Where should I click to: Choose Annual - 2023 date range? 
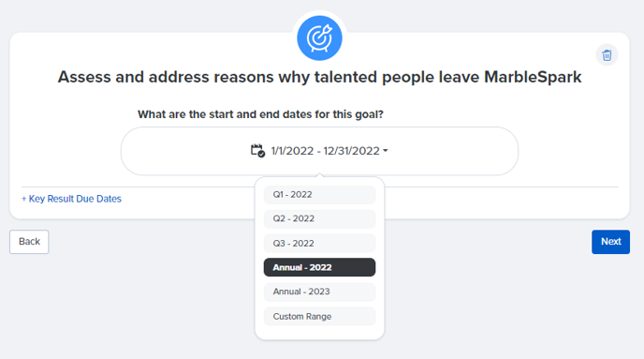(319, 292)
